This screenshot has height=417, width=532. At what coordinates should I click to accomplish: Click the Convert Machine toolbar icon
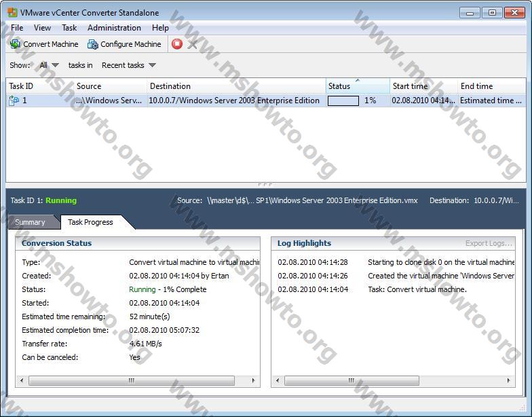click(15, 44)
